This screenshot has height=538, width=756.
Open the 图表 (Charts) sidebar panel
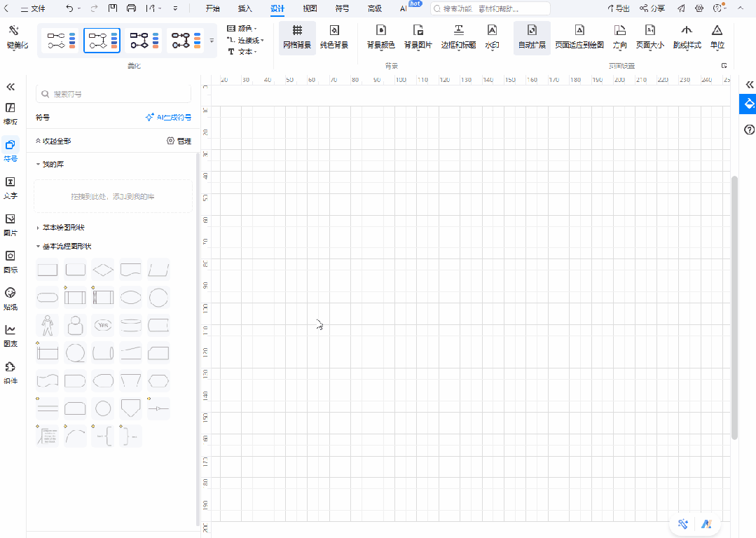[11, 334]
